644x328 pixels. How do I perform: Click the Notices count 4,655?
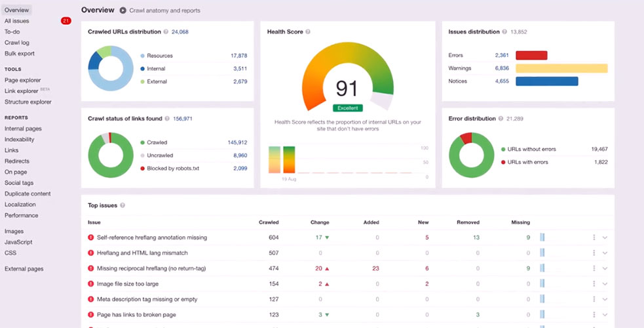point(502,81)
